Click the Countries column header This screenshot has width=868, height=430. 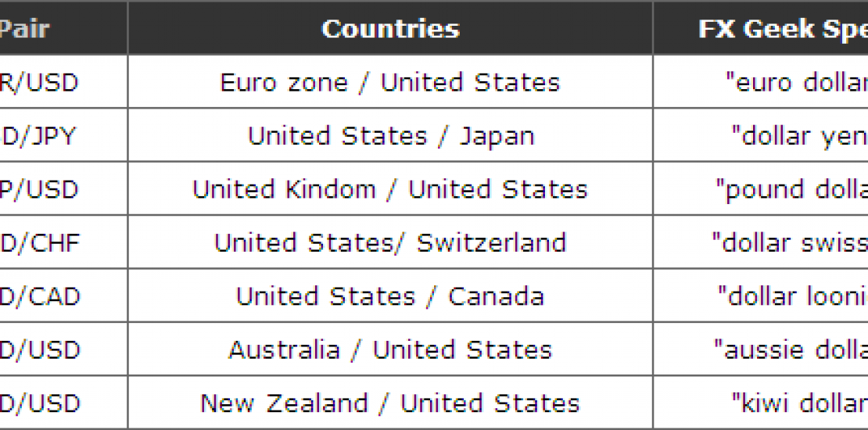click(390, 29)
